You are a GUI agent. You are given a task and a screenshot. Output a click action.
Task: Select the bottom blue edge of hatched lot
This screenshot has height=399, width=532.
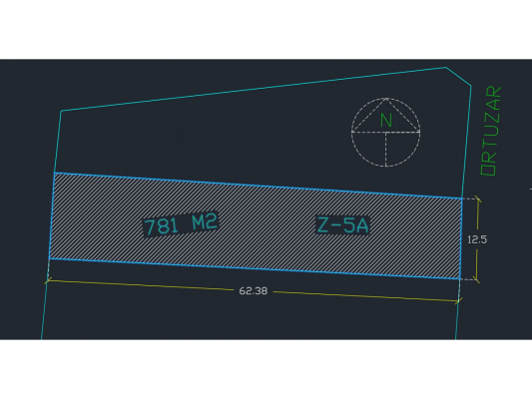pos(255,268)
